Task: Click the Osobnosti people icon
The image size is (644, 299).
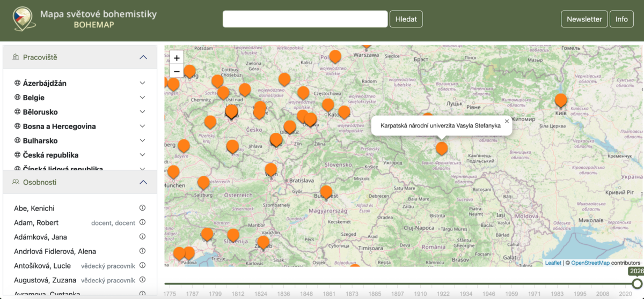Action: (x=16, y=182)
